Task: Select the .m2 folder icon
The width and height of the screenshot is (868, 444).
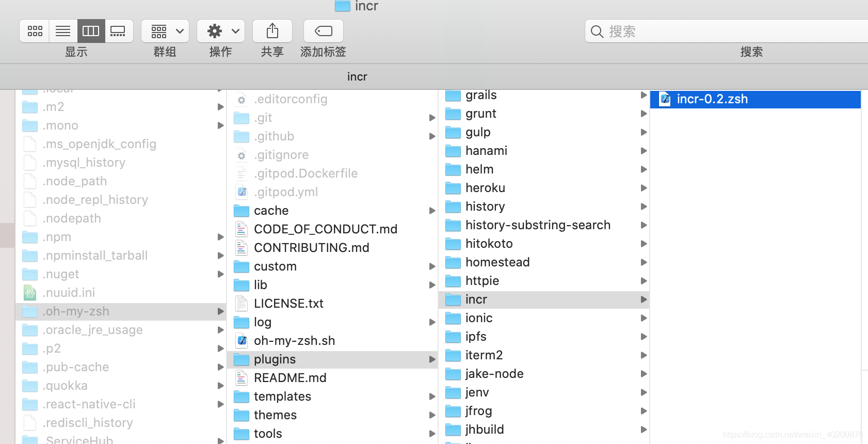Action: pos(30,107)
